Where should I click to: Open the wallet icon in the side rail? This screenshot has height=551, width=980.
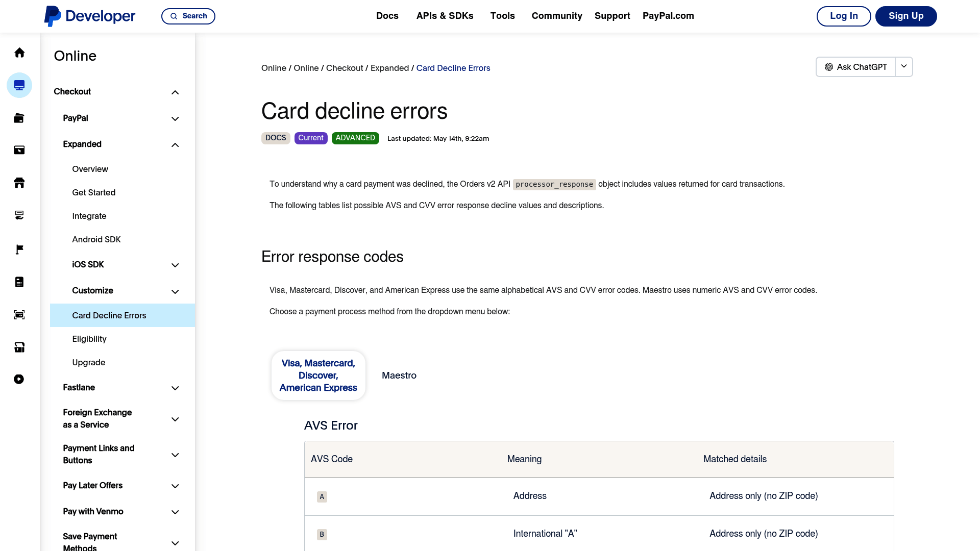click(19, 118)
